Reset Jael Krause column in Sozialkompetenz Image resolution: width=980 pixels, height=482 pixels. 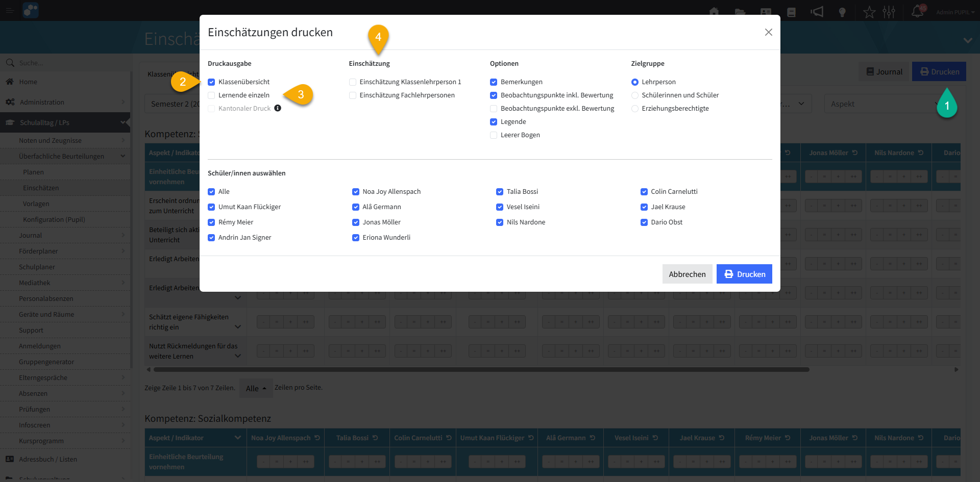pos(722,438)
